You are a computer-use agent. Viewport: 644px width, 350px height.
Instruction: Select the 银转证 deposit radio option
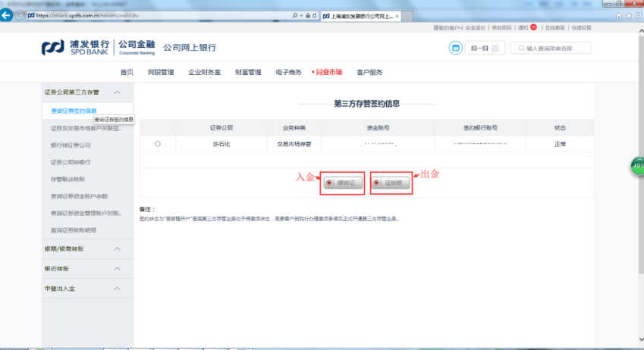[x=328, y=183]
